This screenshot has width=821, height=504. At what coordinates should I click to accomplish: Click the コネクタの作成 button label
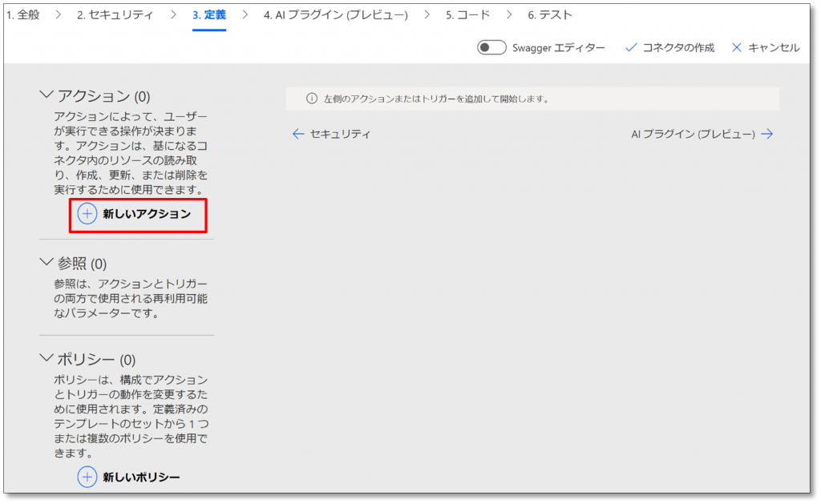(678, 47)
